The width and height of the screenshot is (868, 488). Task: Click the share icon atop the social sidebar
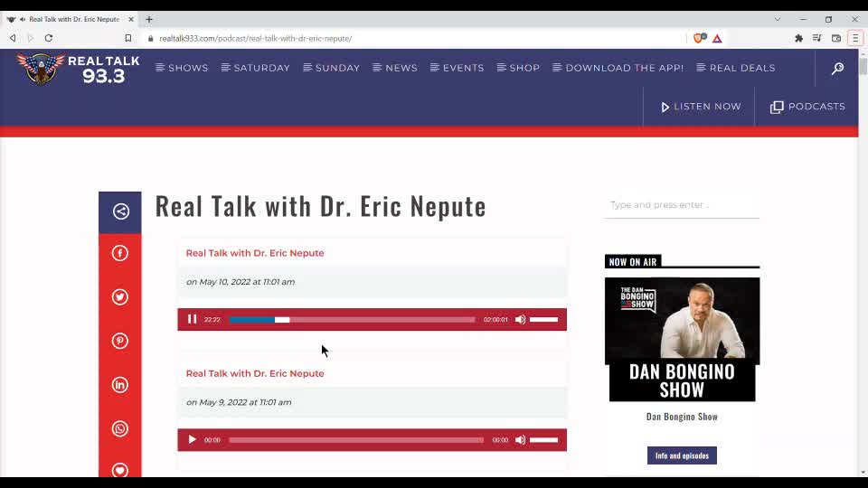[x=120, y=211]
